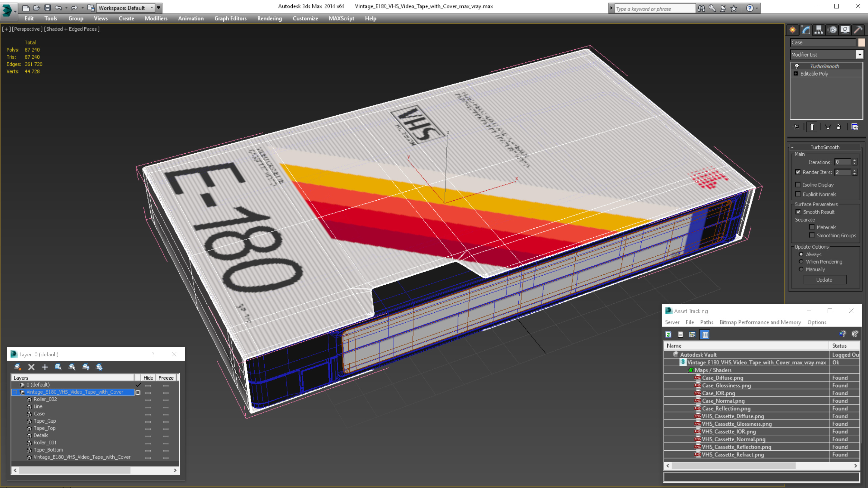Open the Graph Editors menu

pos(231,18)
